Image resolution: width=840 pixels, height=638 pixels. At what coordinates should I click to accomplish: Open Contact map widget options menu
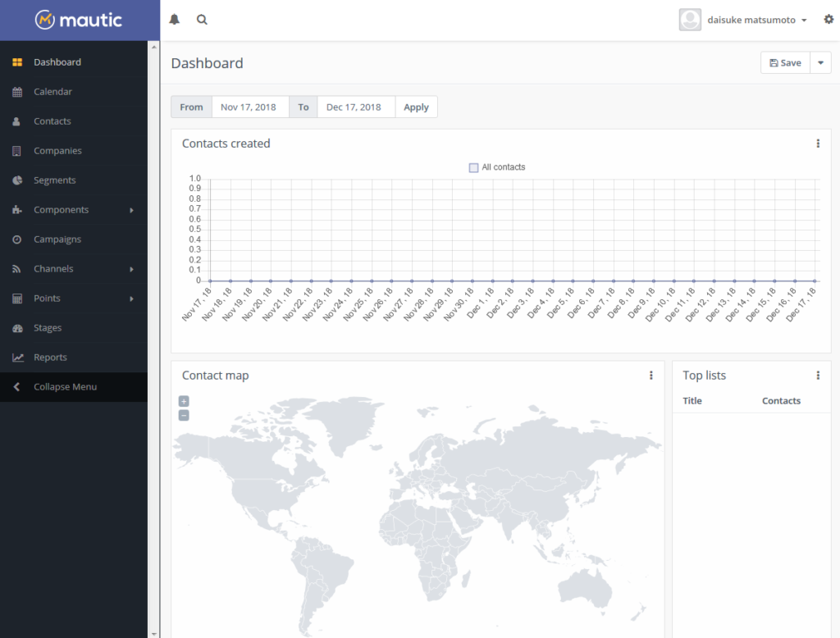[651, 376]
